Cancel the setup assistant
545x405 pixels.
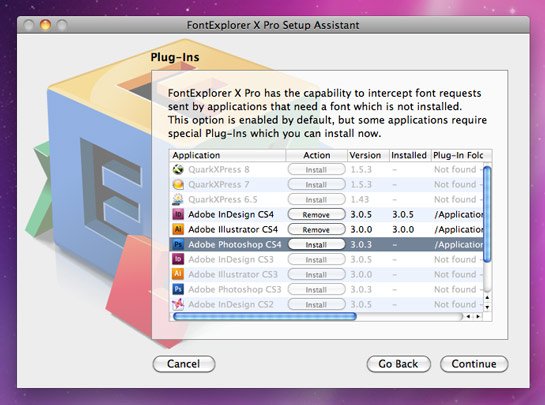[184, 364]
